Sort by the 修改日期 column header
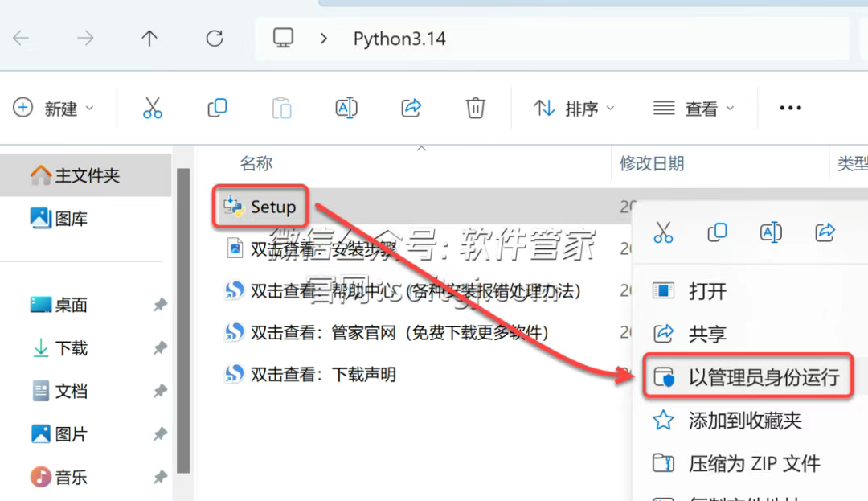 coord(652,164)
